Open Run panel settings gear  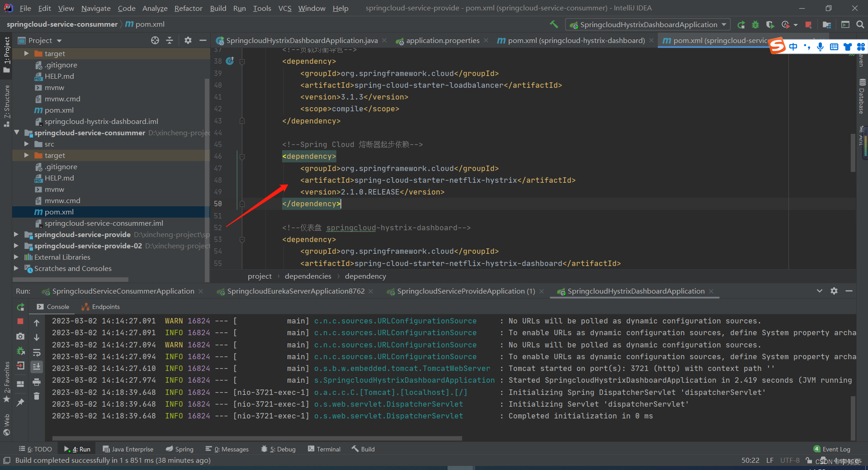pyautogui.click(x=834, y=291)
